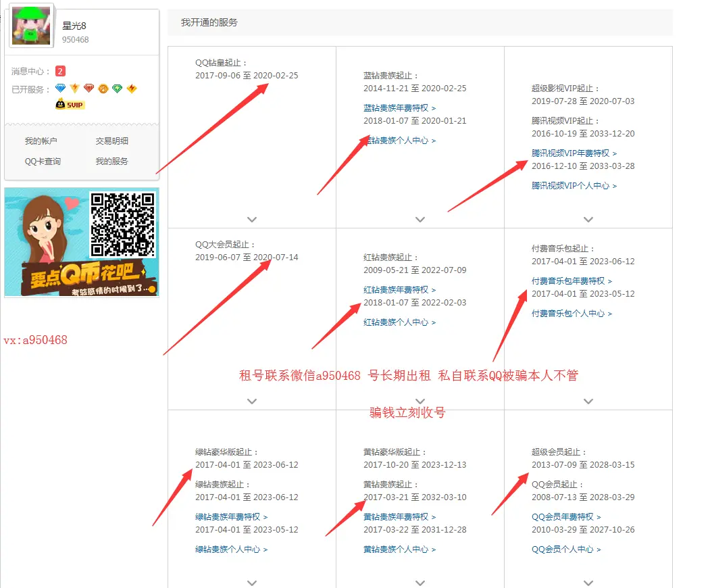
Task: Click the QR code in the ad banner
Action: click(123, 224)
